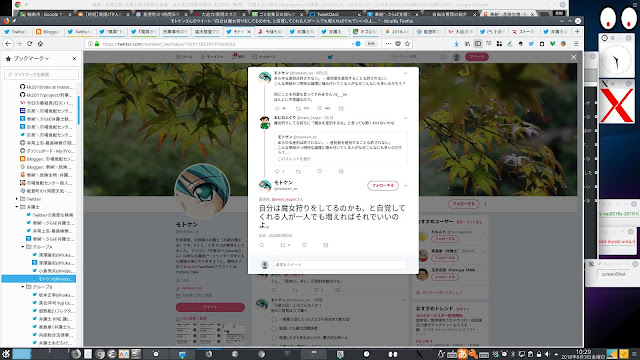Click フォローする on the profile banner
The width and height of the screenshot is (640, 360).
(x=463, y=204)
